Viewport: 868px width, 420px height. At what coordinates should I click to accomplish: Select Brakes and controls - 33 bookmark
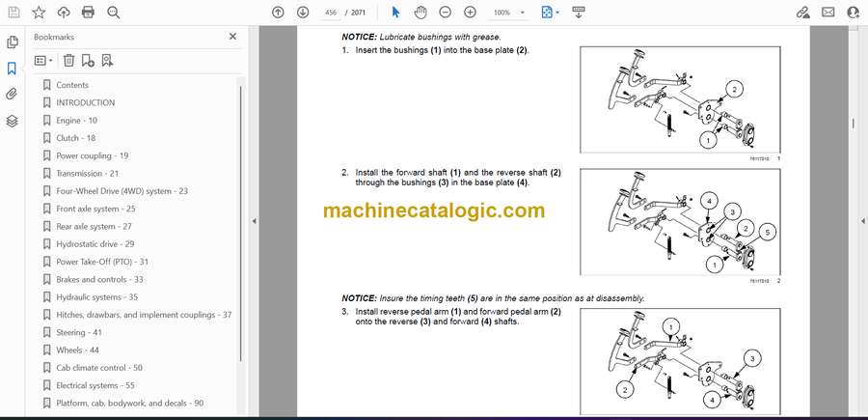[x=99, y=279]
